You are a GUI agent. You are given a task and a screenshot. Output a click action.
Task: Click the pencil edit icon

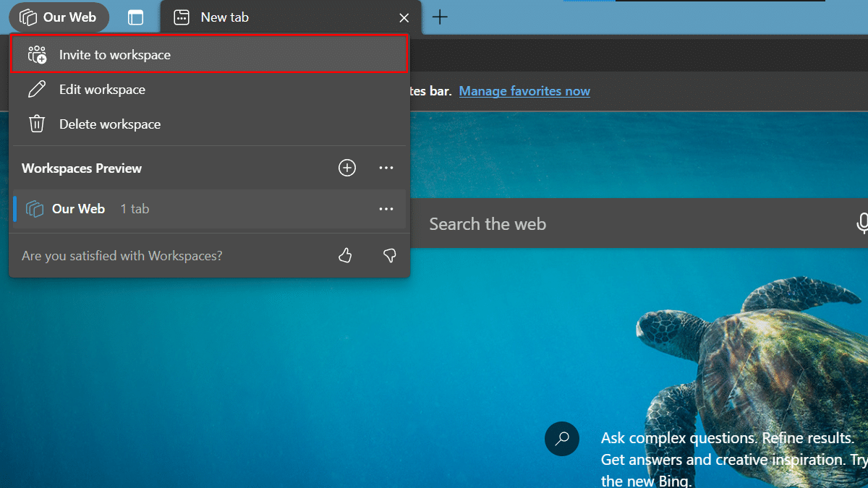(x=37, y=90)
